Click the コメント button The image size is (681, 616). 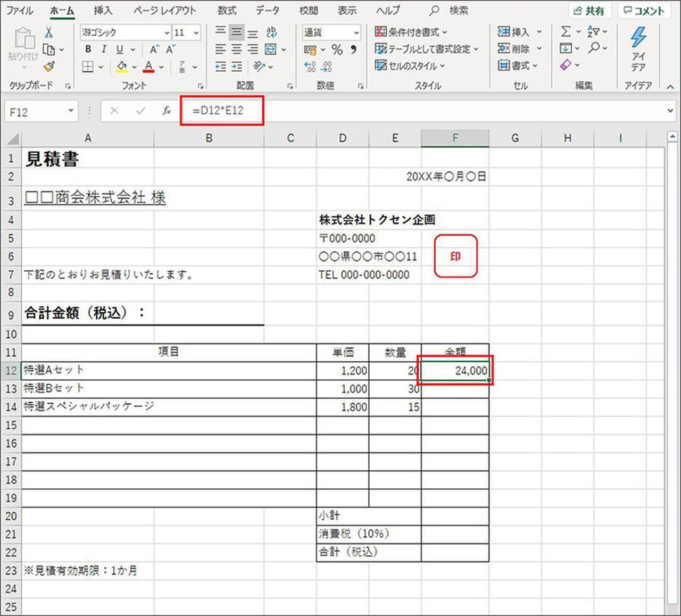(644, 11)
